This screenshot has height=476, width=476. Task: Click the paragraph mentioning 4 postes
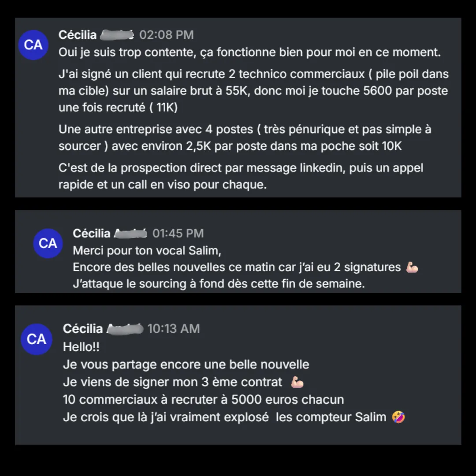click(x=245, y=138)
